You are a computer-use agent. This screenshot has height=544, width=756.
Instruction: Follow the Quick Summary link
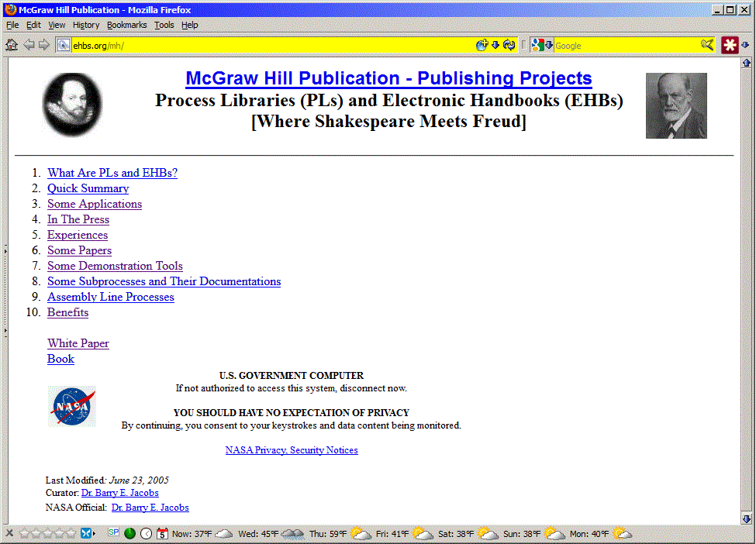tap(88, 188)
